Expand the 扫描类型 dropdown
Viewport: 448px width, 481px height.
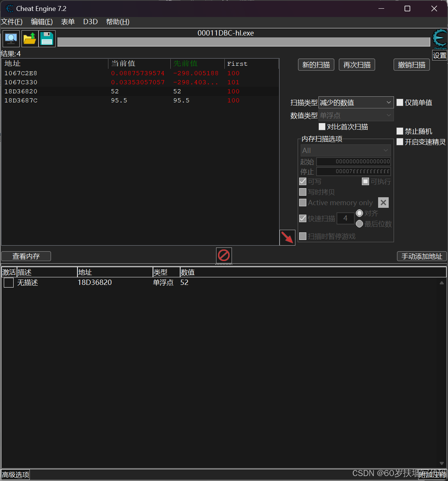pos(356,103)
